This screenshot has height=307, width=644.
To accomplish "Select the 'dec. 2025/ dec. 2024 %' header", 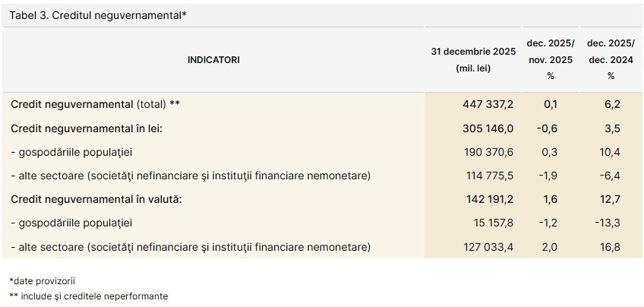I will point(611,59).
